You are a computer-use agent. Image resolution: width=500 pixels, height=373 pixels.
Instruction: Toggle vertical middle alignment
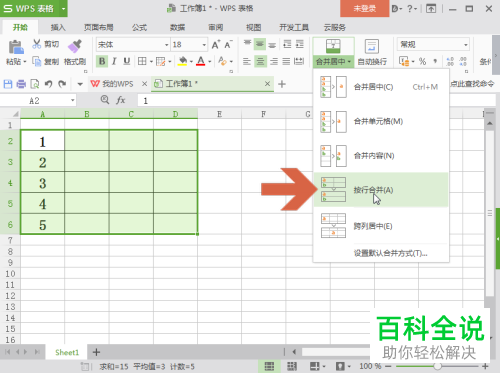point(260,44)
